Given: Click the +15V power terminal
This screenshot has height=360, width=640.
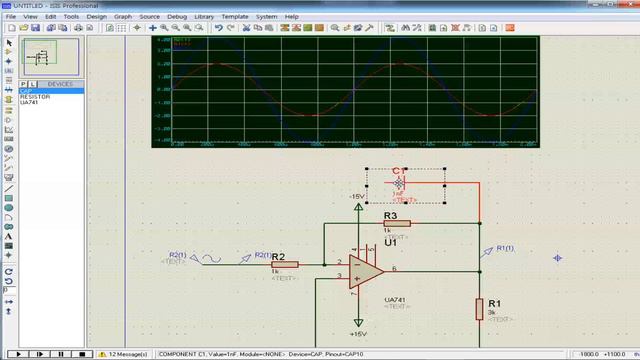Looking at the screenshot, I should [358, 323].
